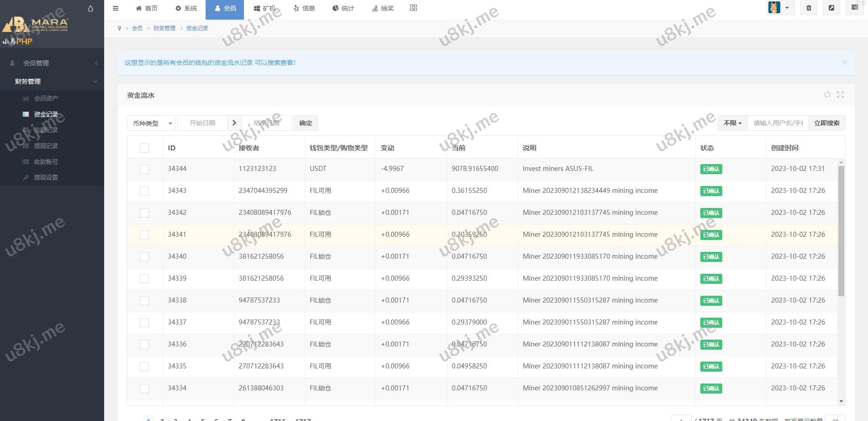Click the water drop theme icon
Image resolution: width=868 pixels, height=421 pixels.
tap(90, 9)
